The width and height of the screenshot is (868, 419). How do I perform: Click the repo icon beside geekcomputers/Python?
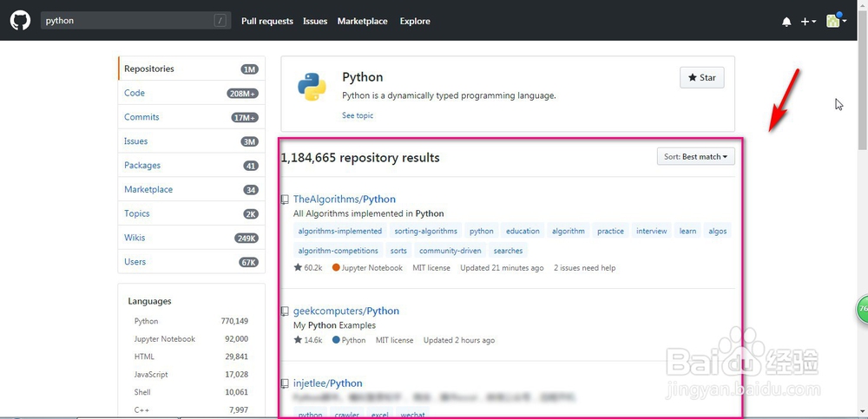[x=285, y=311]
